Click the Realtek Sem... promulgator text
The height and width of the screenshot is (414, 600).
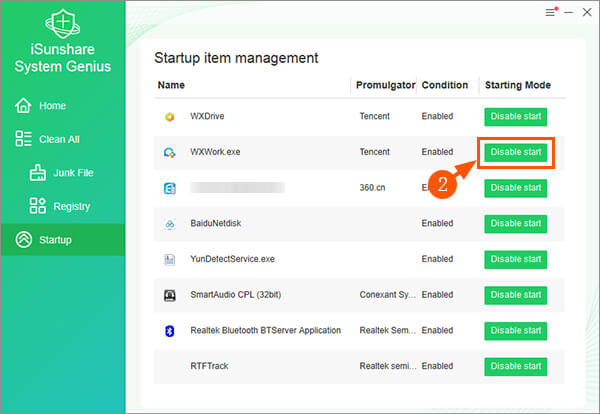pos(387,331)
